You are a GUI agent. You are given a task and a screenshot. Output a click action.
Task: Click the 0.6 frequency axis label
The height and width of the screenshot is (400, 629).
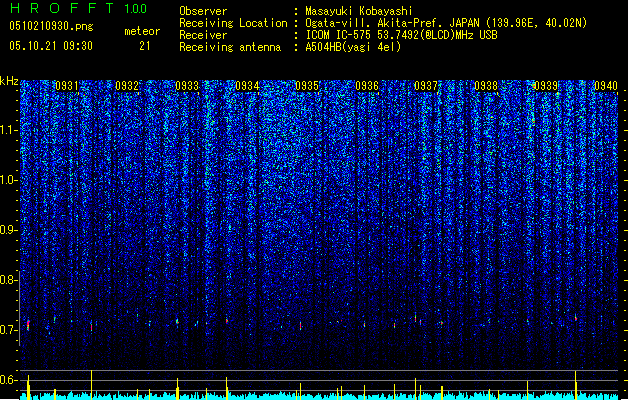8,380
